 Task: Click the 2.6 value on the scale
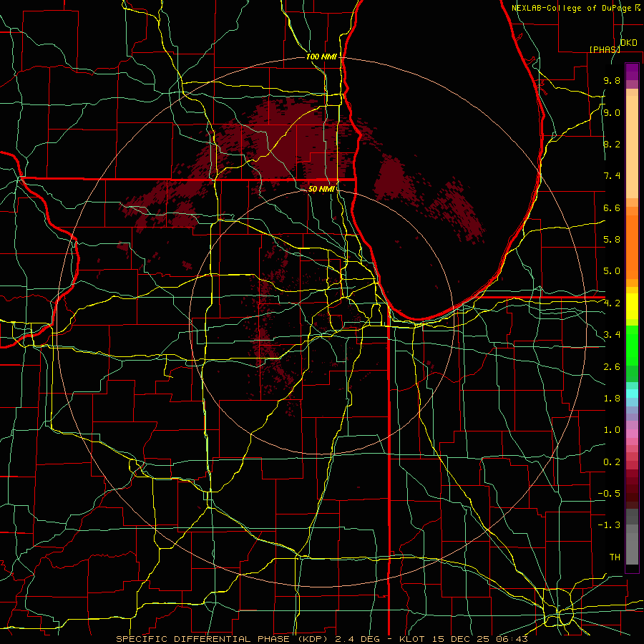click(612, 367)
